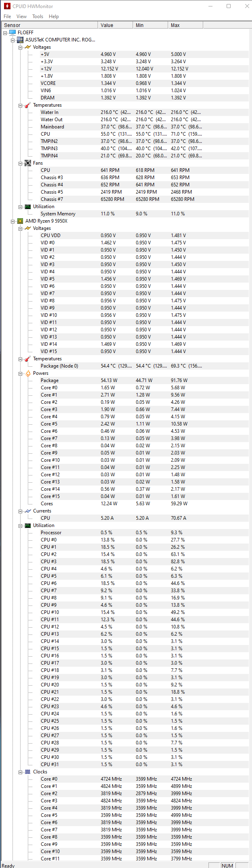Collapse the AMD Ryzen 9 5950X node
The image size is (252, 868).
pos(13,221)
